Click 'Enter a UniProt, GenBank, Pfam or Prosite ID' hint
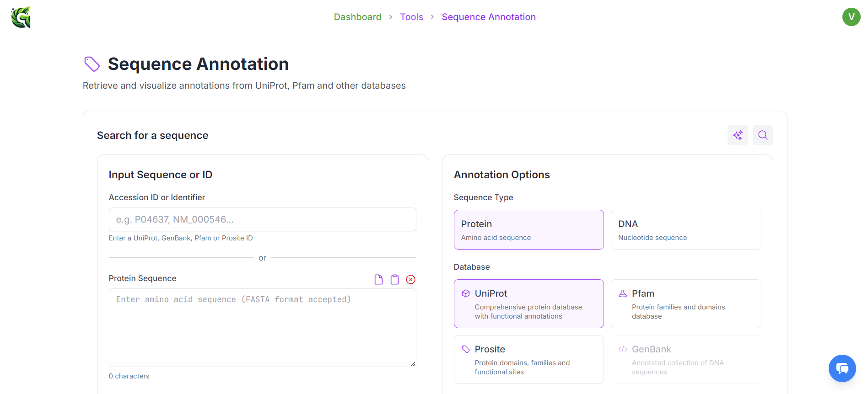Viewport: 868px width, 394px height. point(181,238)
